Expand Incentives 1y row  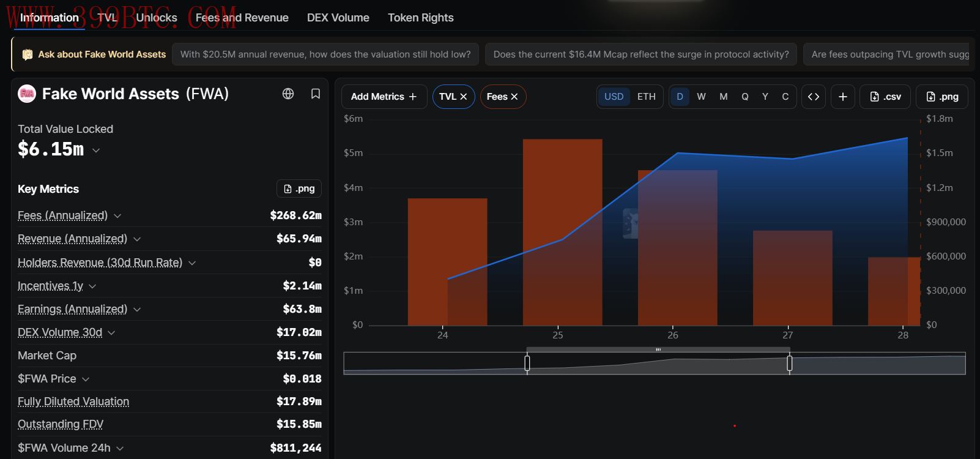pyautogui.click(x=92, y=286)
